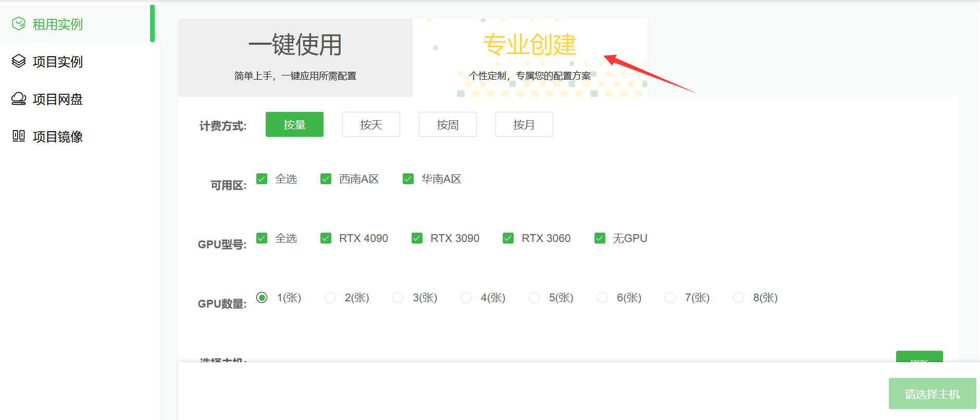The width and height of the screenshot is (980, 420).
Task: Uncheck the RTX 3060 checkbox
Action: (508, 238)
